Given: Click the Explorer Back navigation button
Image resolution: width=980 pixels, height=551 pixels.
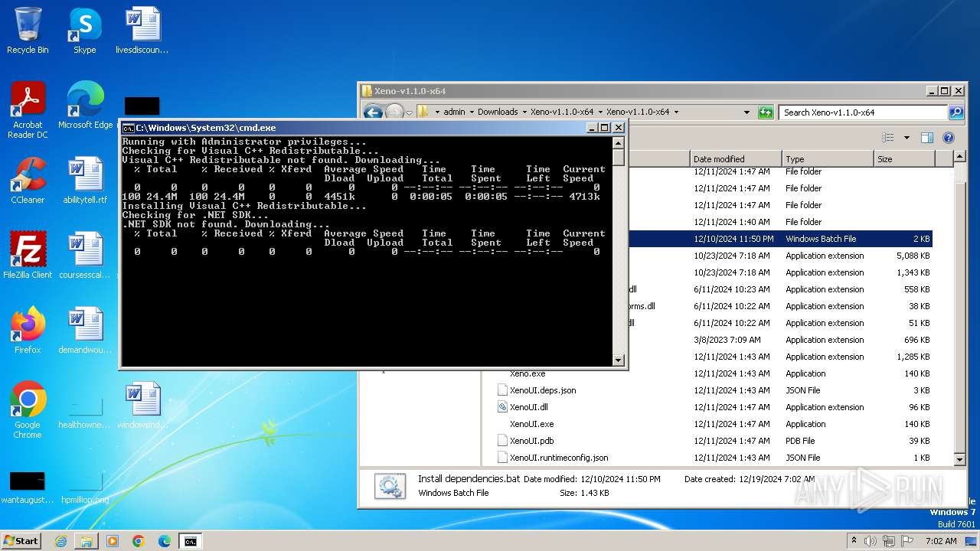Looking at the screenshot, I should 373,112.
